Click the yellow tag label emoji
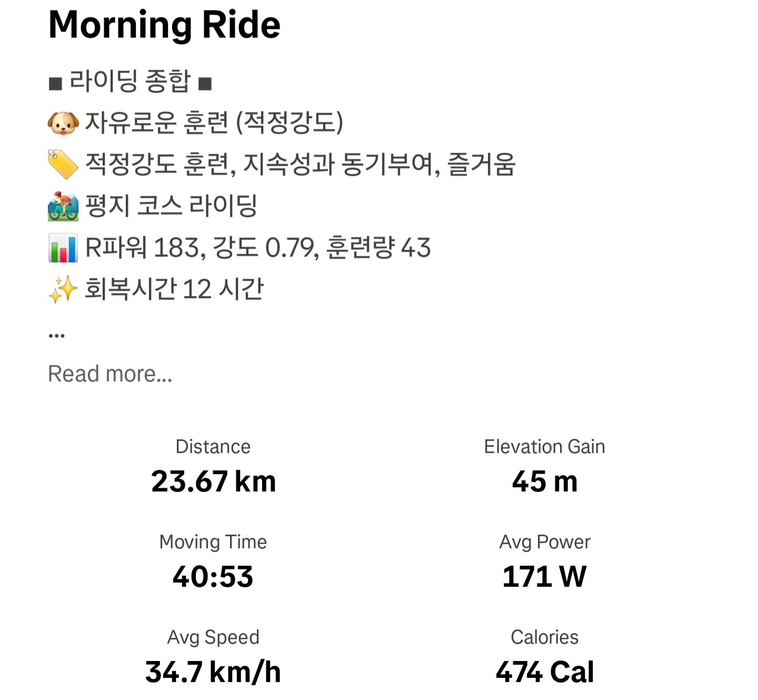 [x=63, y=164]
